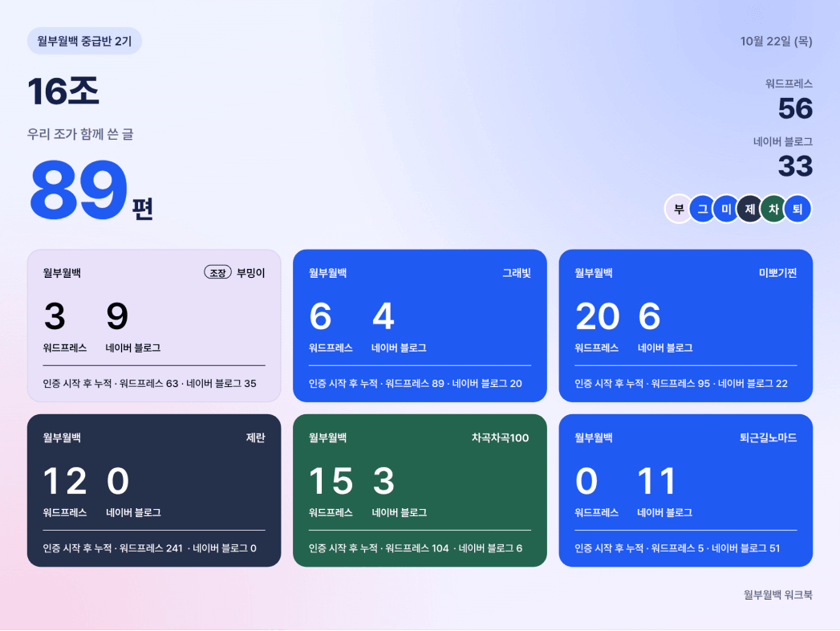Click the 워드프레스 total value 56
This screenshot has width=840, height=631.
796,108
